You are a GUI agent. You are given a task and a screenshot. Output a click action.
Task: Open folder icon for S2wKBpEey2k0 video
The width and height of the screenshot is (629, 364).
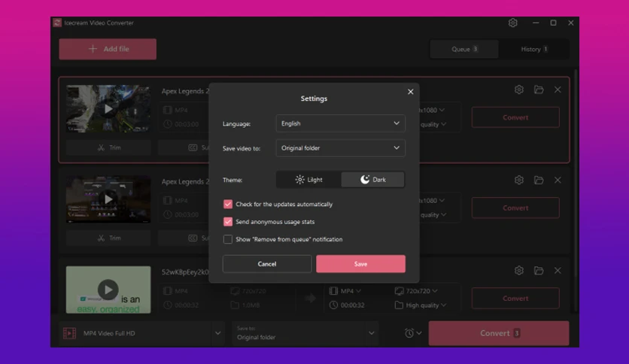[x=539, y=271]
